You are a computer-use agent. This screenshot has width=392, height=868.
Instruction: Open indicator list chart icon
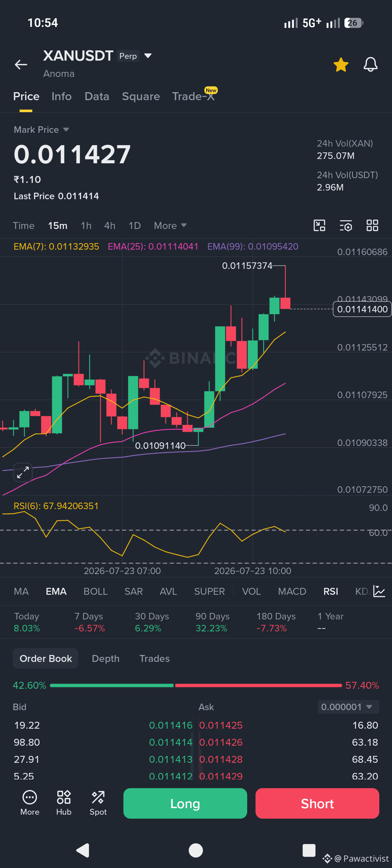tap(379, 591)
